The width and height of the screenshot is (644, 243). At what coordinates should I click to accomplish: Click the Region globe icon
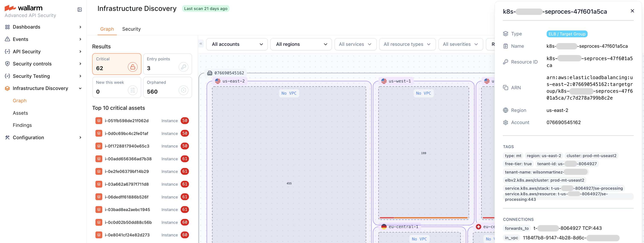(505, 110)
